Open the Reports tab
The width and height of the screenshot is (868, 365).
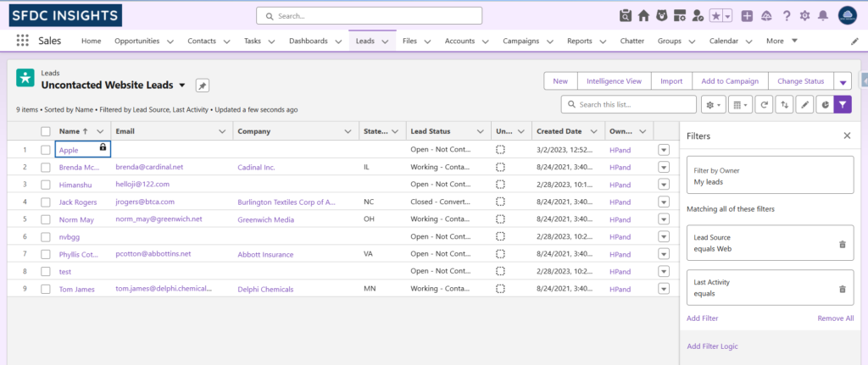coord(580,41)
